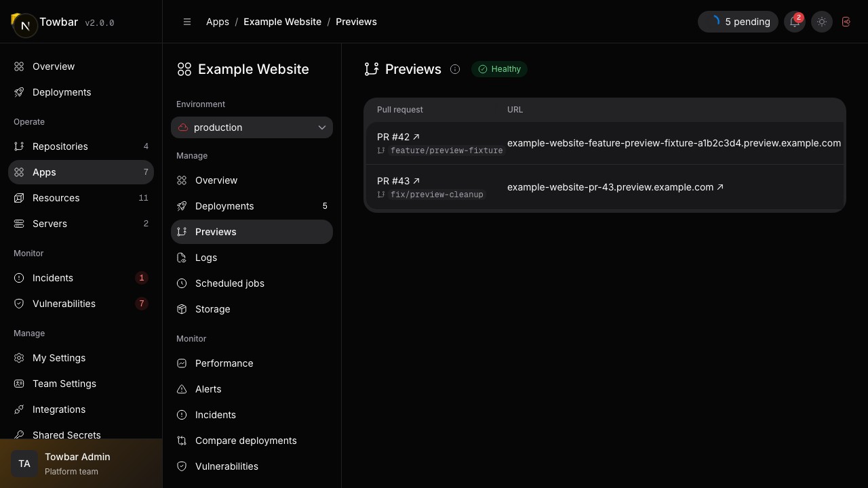Open Vulnerabilities in main sidebar
The image size is (868, 488).
click(81, 304)
